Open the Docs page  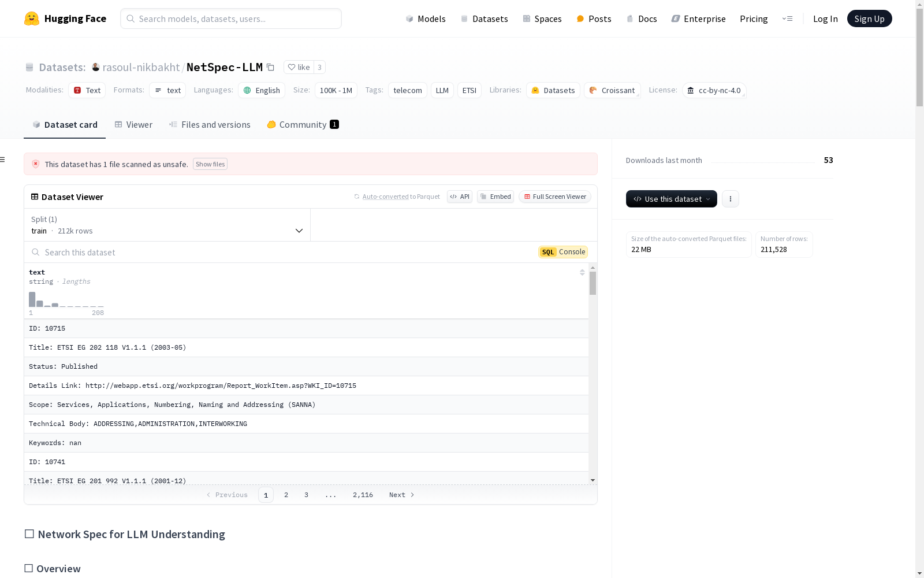pyautogui.click(x=642, y=18)
